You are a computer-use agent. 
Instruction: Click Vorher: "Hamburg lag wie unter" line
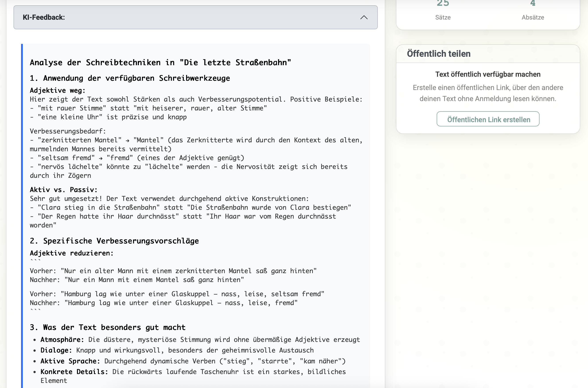click(177, 294)
